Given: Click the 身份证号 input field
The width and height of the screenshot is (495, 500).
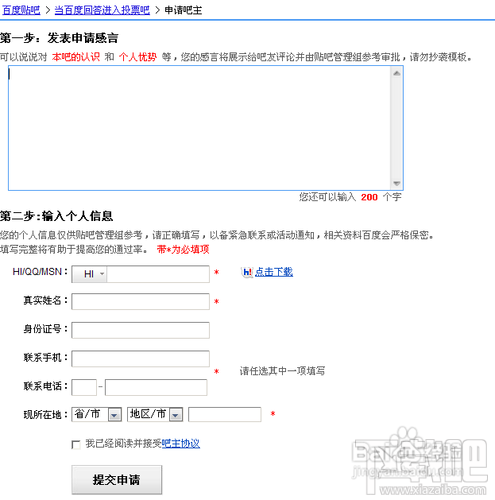Looking at the screenshot, I should click(x=140, y=330).
